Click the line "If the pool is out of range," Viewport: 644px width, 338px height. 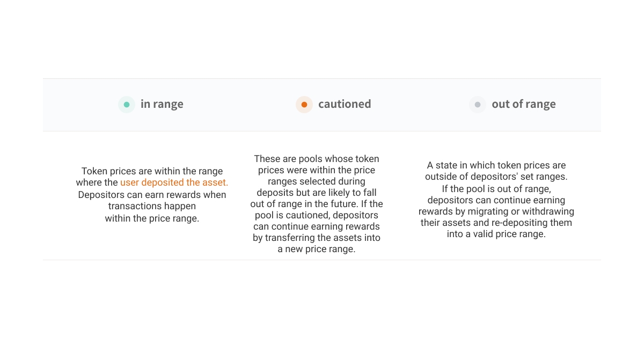[x=496, y=188]
